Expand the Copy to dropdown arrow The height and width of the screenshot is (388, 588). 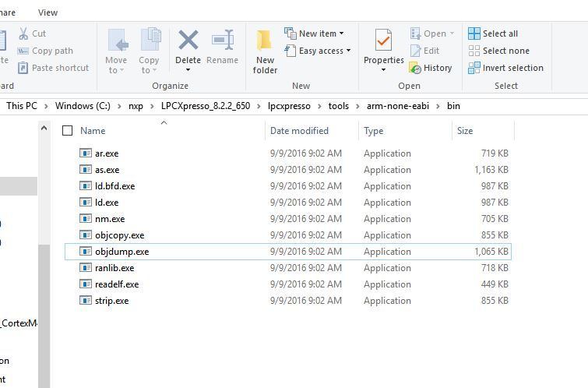[154, 70]
